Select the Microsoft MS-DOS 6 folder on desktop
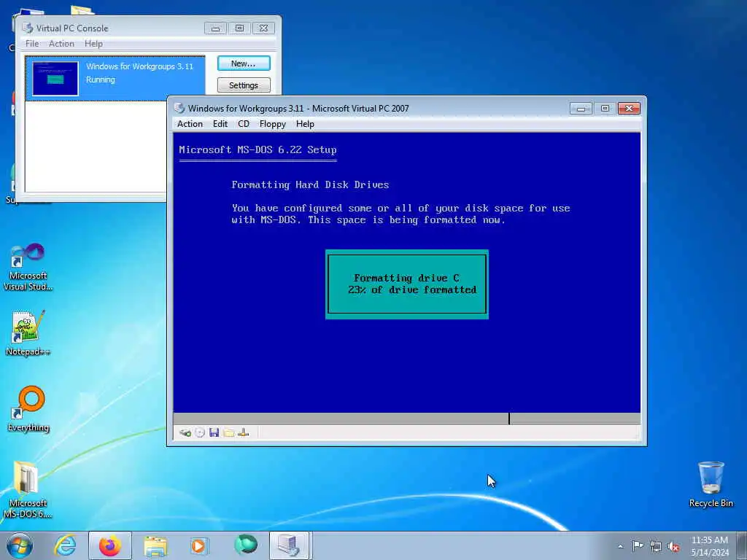 click(x=28, y=490)
